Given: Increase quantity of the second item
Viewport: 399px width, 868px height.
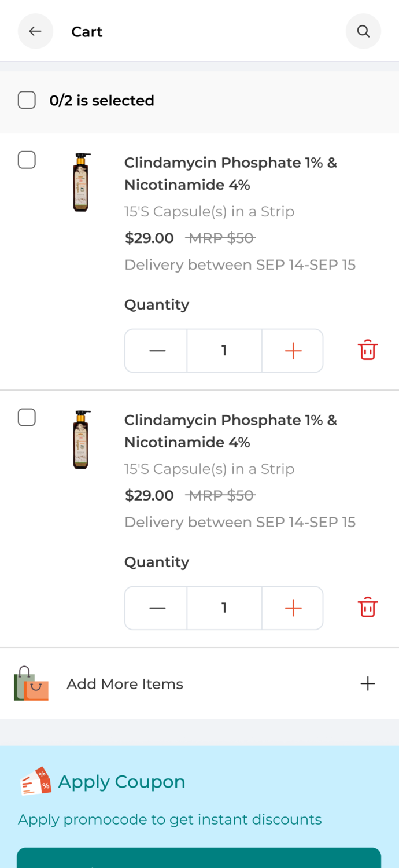Looking at the screenshot, I should point(293,608).
